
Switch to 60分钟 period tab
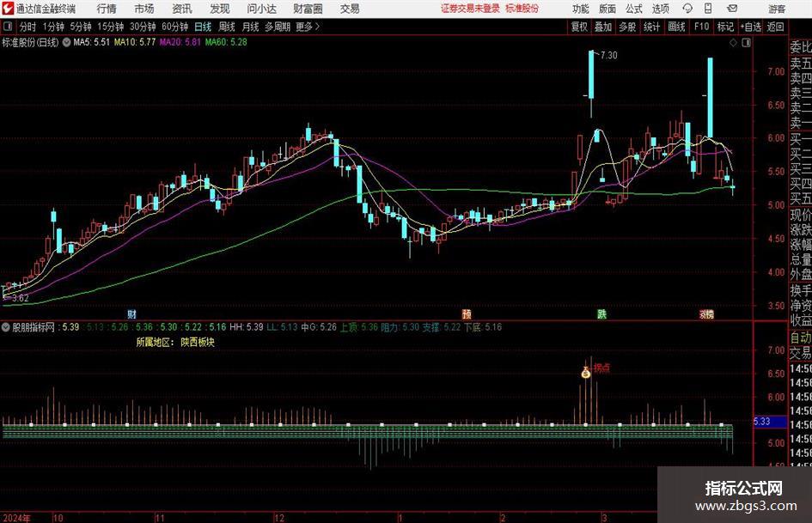[175, 27]
